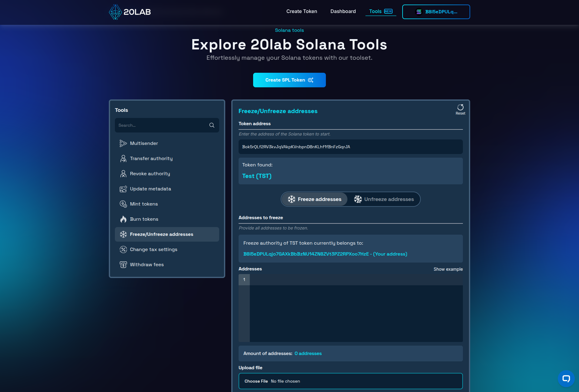This screenshot has width=579, height=392.
Task: Click the Solana tools link above heading
Action: [x=289, y=30]
